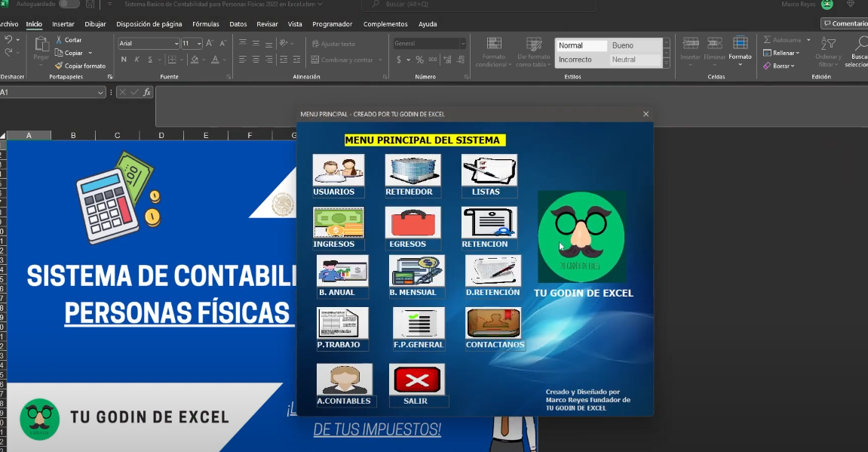This screenshot has width=868, height=452.
Task: Click the Insert function fx icon
Action: [147, 93]
